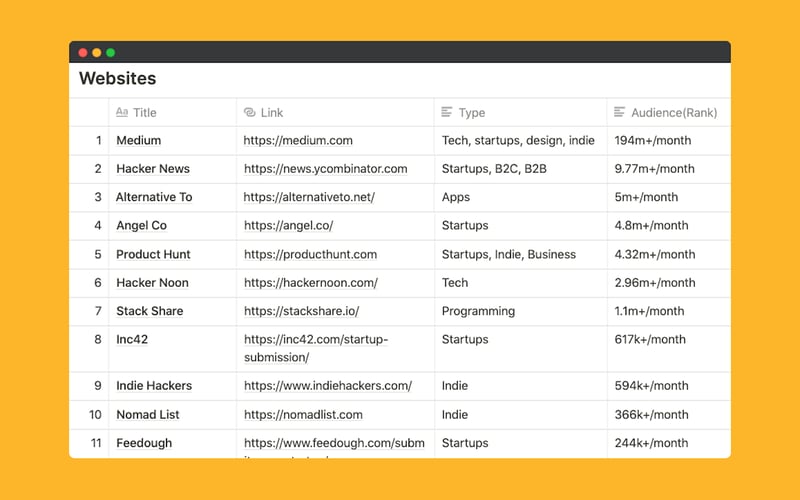Click row number 7 for Stack Share
This screenshot has height=500, width=800.
(98, 311)
